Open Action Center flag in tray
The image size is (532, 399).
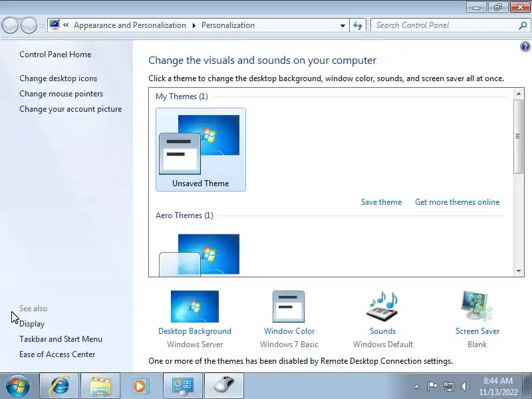coord(432,386)
